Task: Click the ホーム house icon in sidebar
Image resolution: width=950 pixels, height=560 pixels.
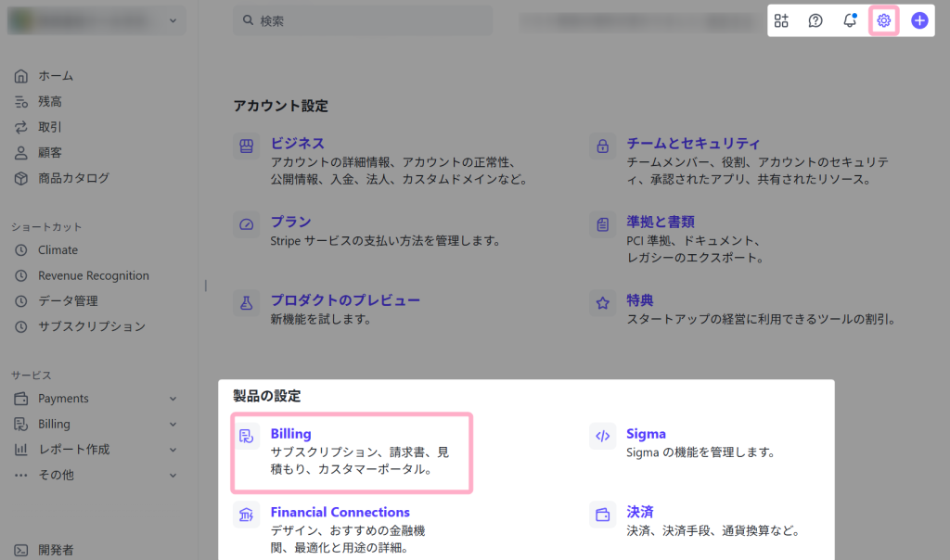Action: (x=21, y=76)
